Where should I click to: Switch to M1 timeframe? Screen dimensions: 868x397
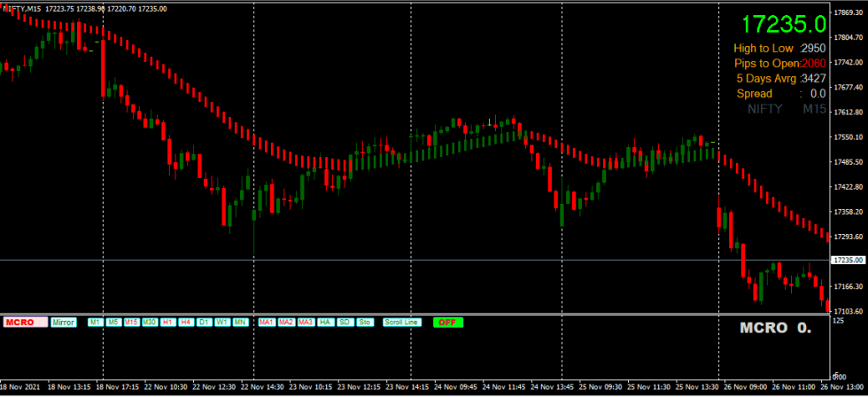(95, 323)
